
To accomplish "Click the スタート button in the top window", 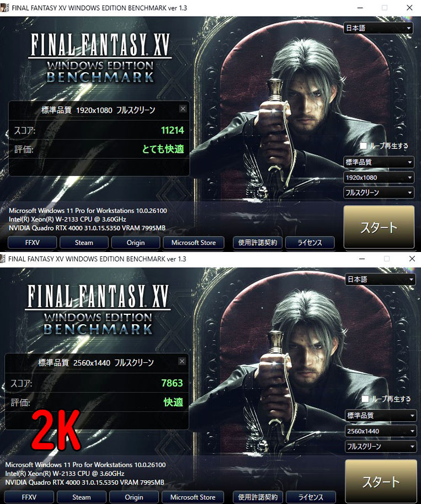I will 379,227.
